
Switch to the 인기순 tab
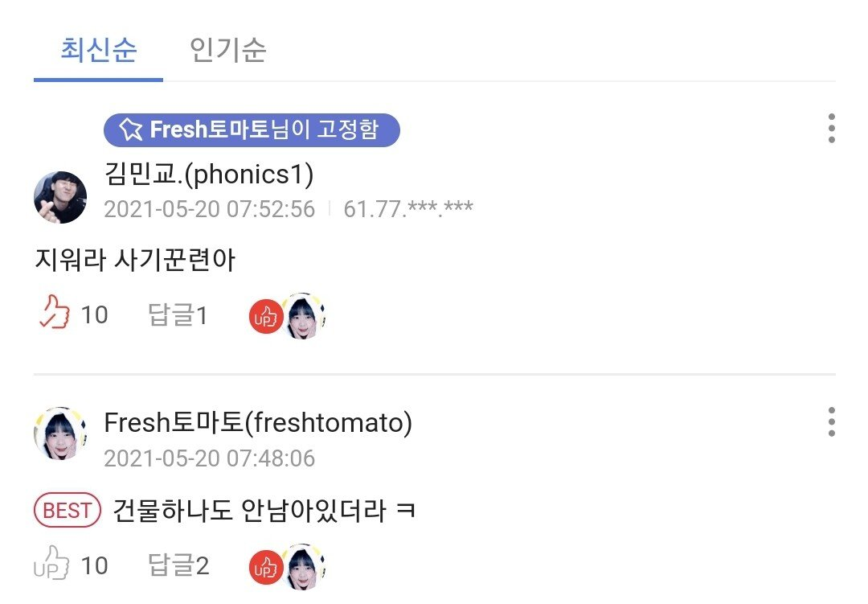[x=227, y=51]
